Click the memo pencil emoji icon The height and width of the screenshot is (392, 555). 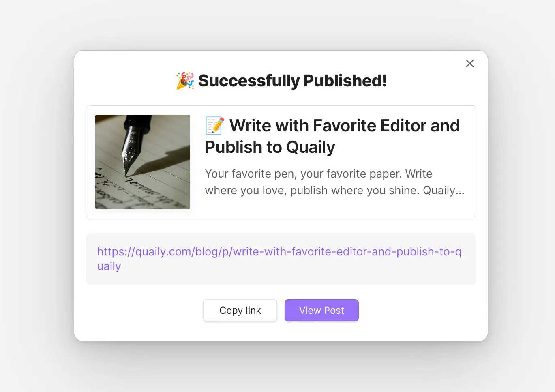214,126
